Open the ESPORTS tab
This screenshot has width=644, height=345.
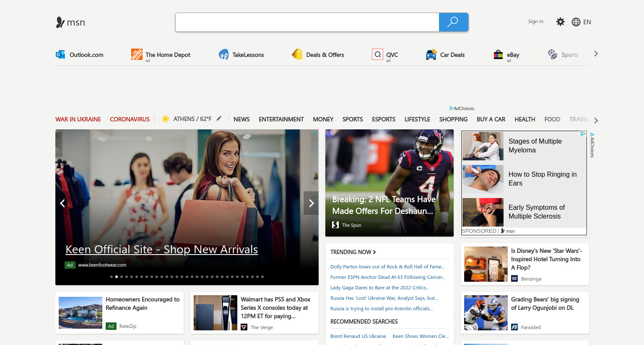[x=384, y=119]
